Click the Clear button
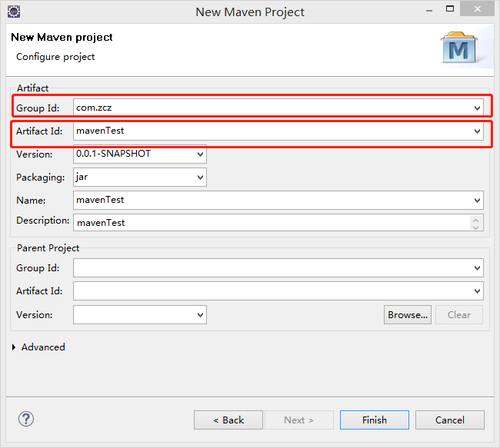The image size is (500, 448). tap(459, 315)
